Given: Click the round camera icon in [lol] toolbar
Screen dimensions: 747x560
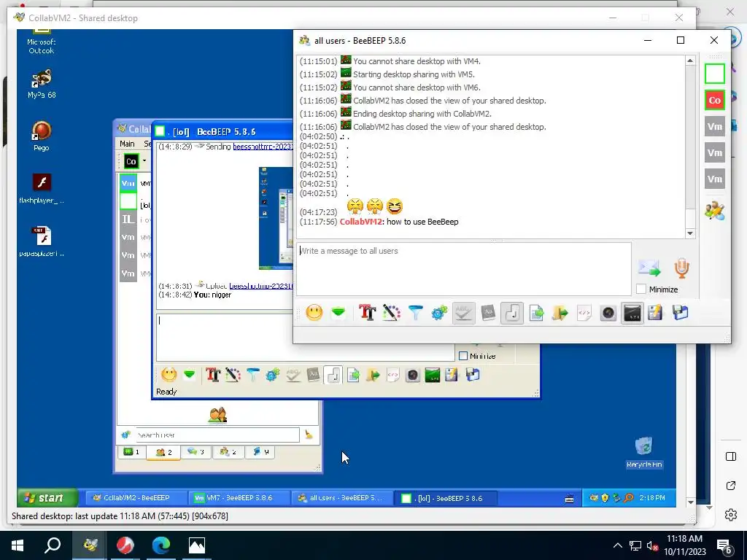Looking at the screenshot, I should tap(413, 376).
